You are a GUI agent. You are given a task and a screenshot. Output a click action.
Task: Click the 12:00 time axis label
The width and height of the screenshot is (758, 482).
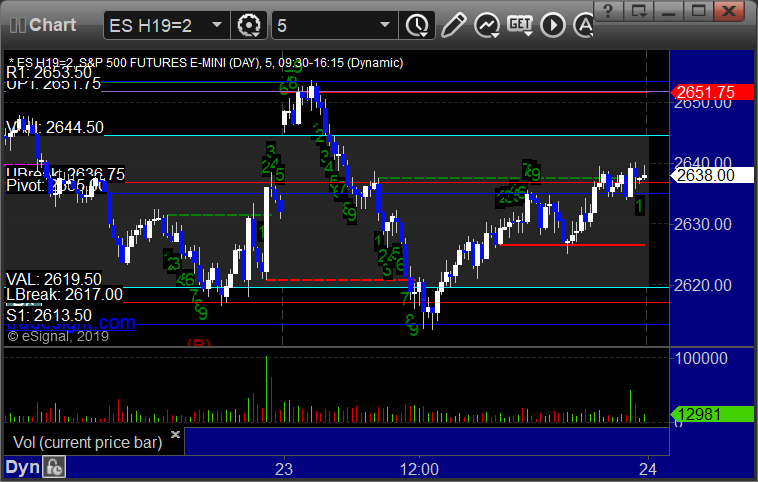point(419,469)
